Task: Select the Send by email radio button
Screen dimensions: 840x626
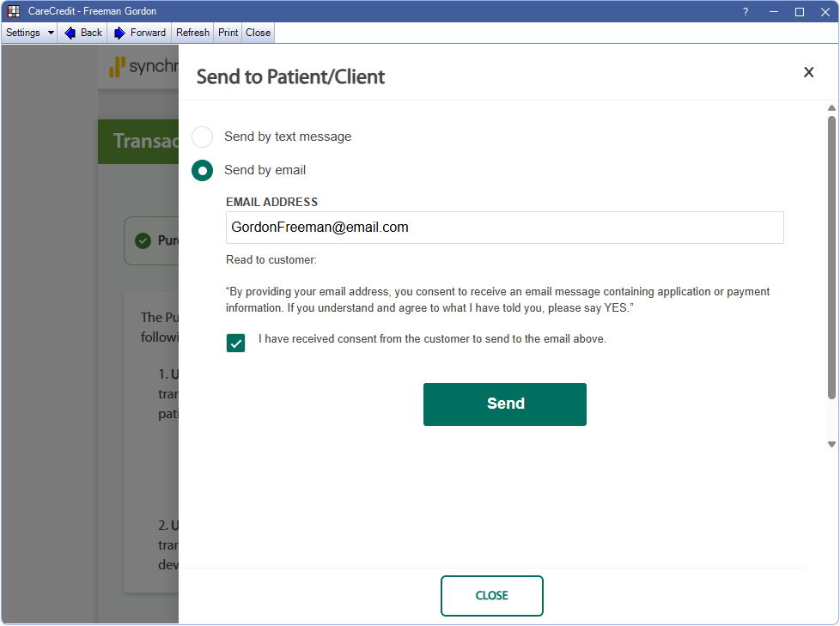Action: coord(202,170)
